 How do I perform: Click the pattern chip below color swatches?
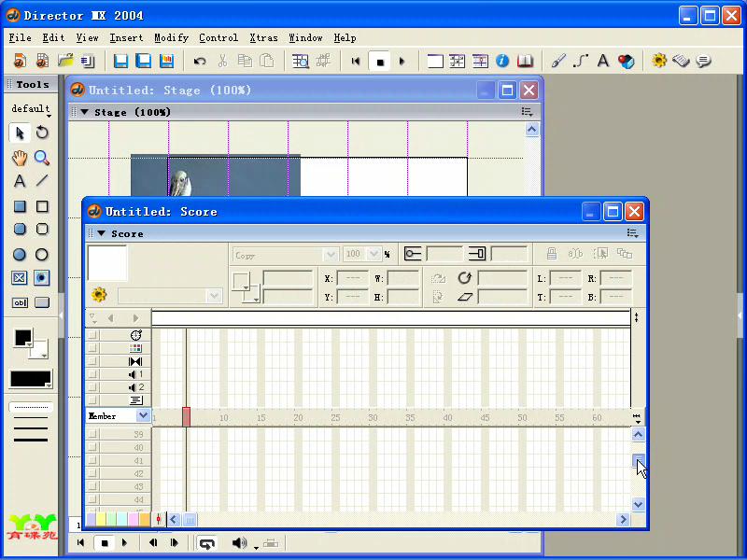pos(31,379)
